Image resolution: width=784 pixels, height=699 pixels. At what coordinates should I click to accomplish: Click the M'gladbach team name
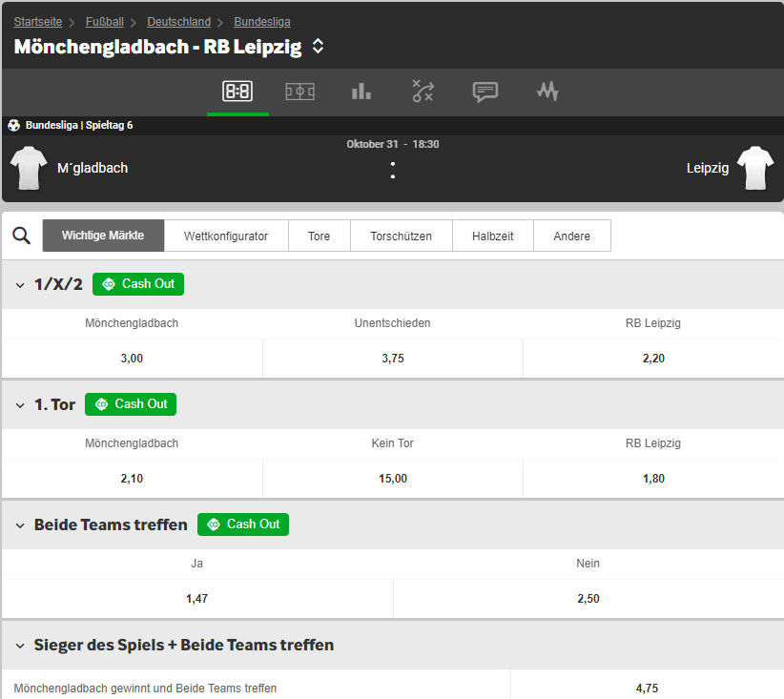point(93,168)
